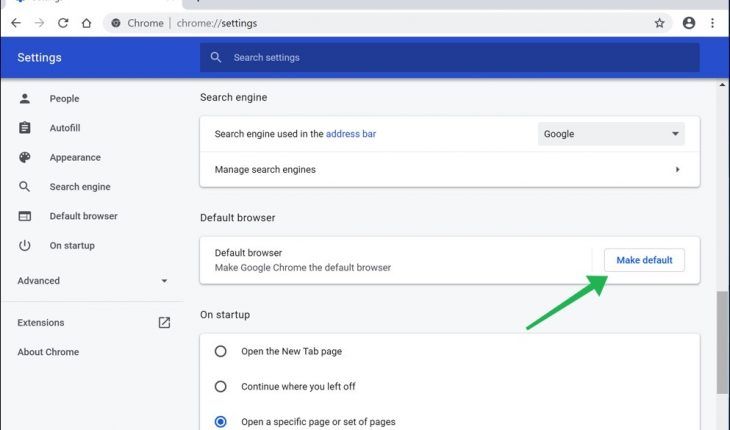730x430 pixels.
Task: Click the Settings title in header
Action: pos(39,57)
